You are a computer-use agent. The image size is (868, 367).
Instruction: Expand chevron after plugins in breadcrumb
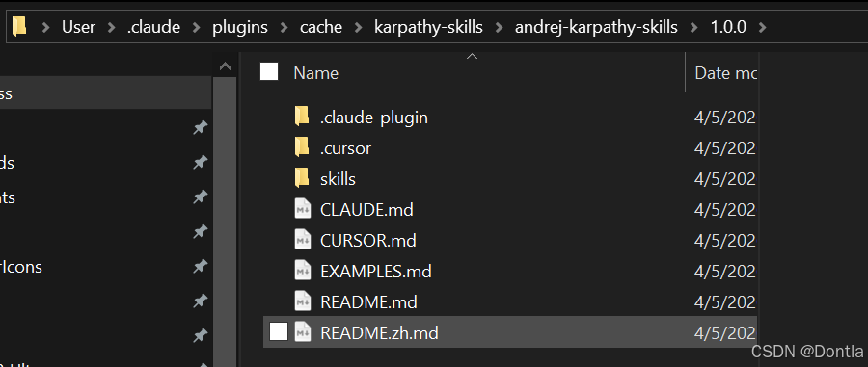click(285, 27)
